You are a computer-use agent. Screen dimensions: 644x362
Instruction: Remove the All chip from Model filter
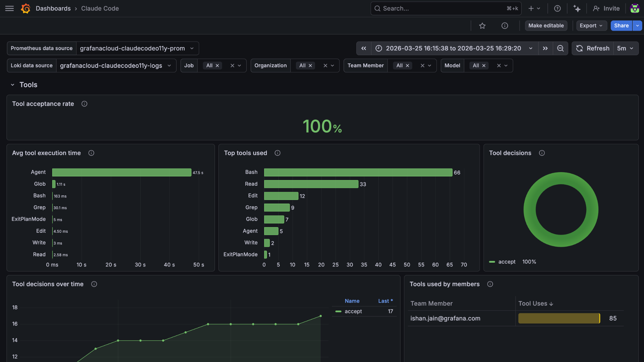(484, 66)
